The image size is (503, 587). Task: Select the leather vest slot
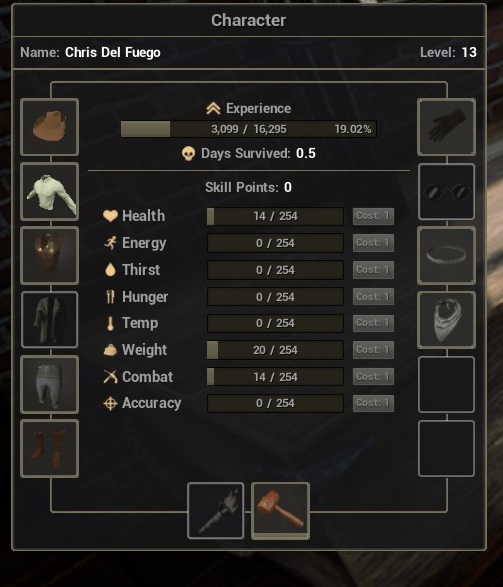point(49,255)
